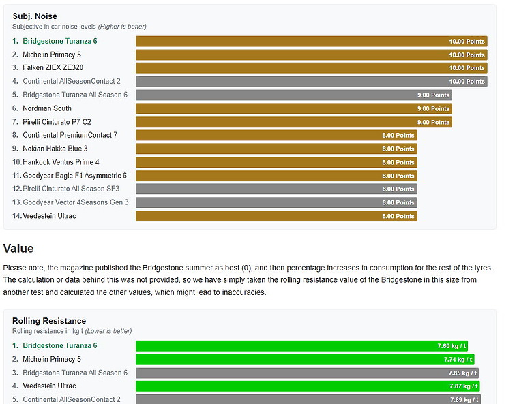
Task: Select Hankook Ventus Prime 4 label
Action: point(61,162)
